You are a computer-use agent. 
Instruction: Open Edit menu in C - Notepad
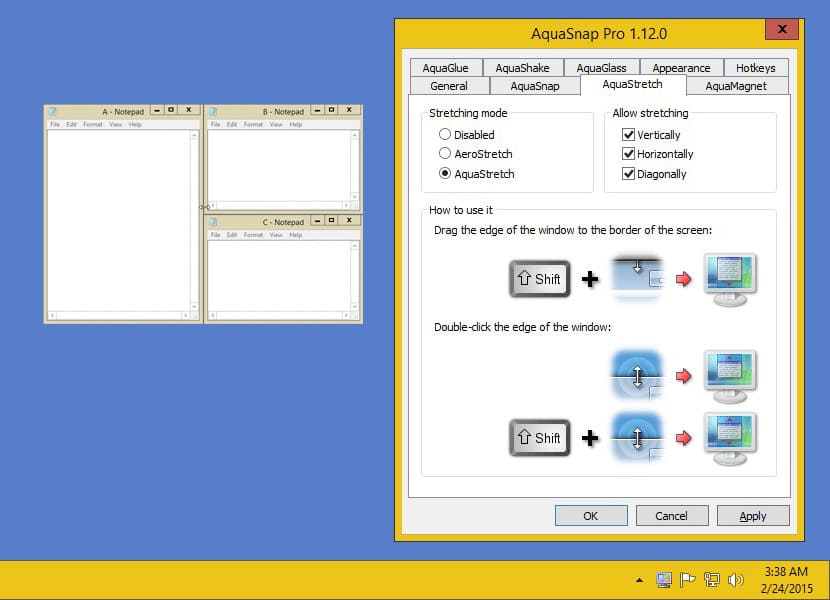tap(232, 235)
